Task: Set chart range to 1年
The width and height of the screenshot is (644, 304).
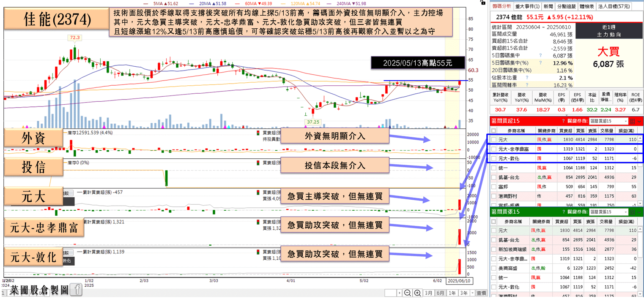Action: (x=452, y=293)
